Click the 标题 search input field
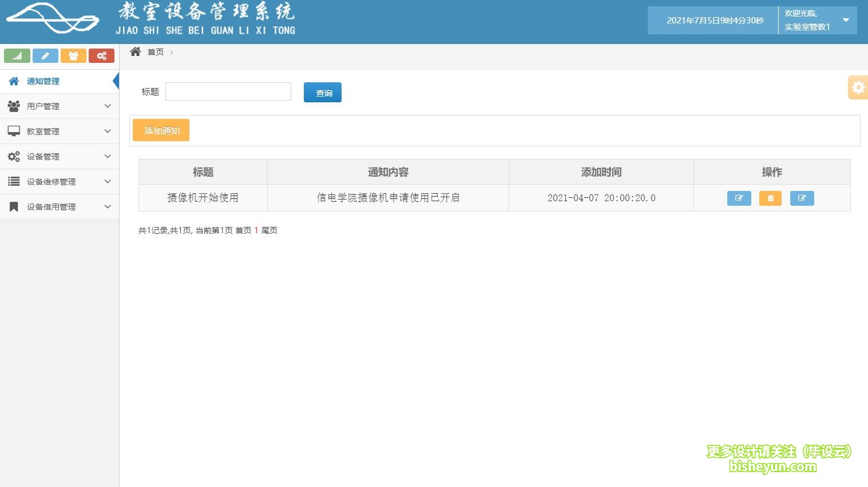 (x=227, y=91)
